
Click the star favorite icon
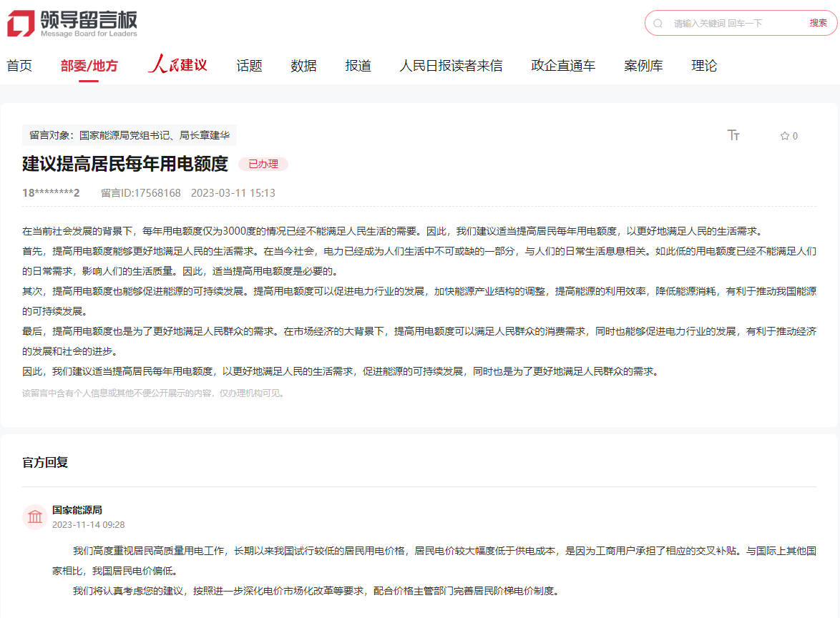tap(784, 136)
